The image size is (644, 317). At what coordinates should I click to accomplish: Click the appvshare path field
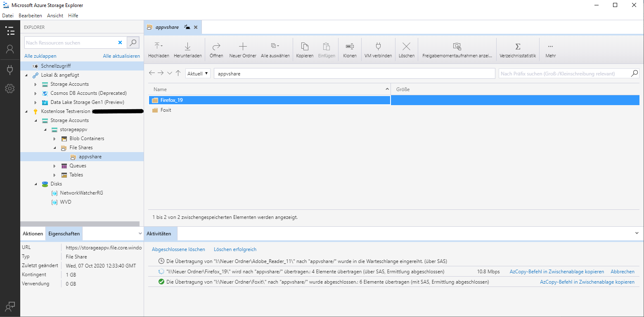[354, 73]
